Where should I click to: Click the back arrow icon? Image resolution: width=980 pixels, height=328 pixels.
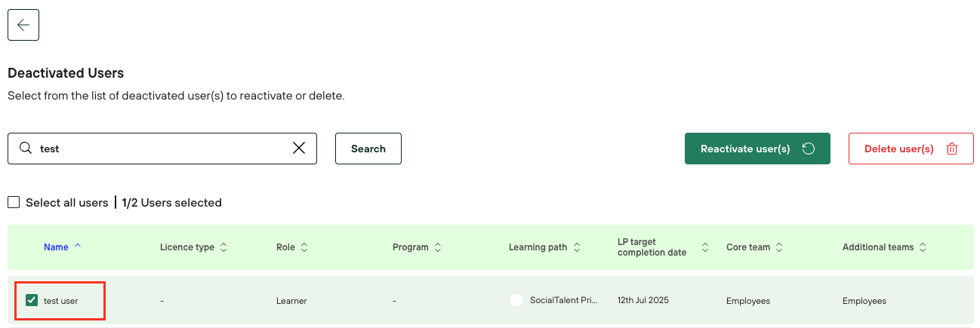[23, 25]
